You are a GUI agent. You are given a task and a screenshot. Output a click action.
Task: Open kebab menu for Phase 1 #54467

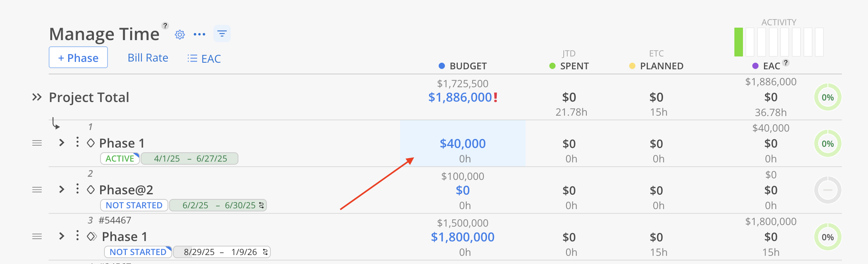[78, 236]
